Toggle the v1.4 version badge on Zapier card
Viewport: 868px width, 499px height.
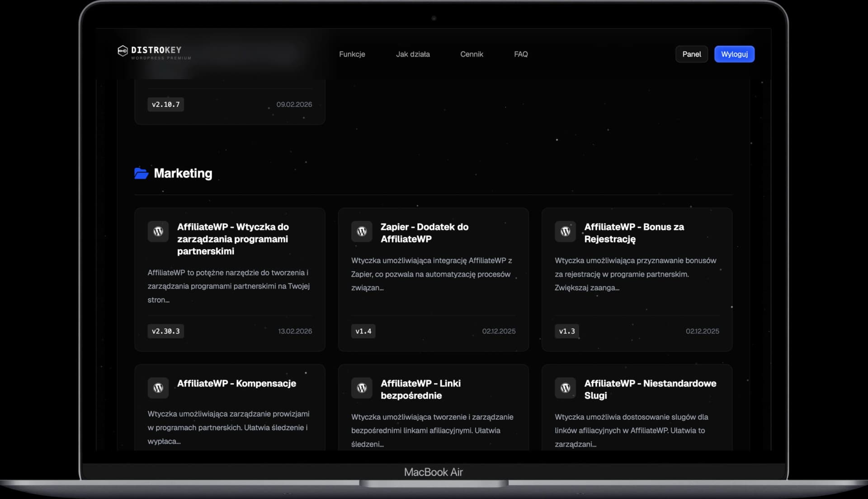[363, 331]
